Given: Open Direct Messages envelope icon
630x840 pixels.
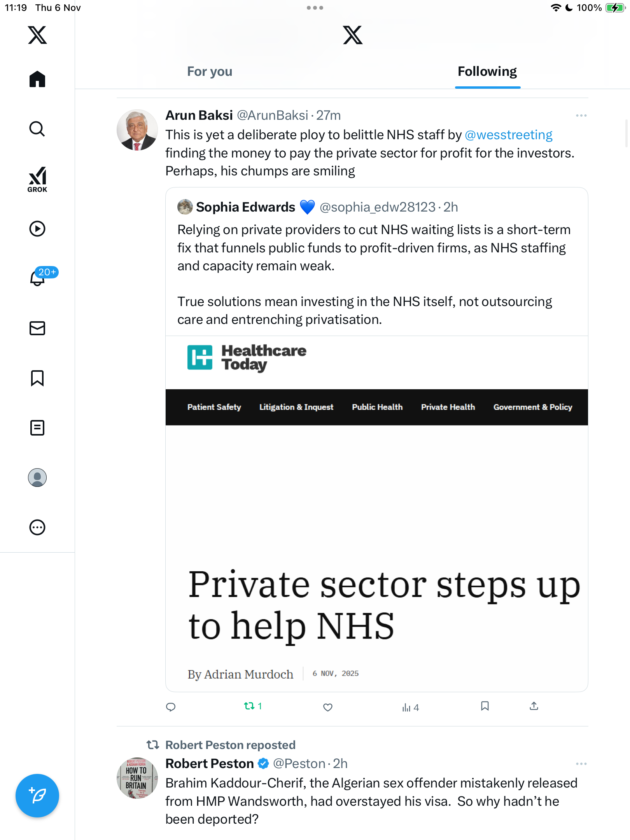Looking at the screenshot, I should 37,328.
